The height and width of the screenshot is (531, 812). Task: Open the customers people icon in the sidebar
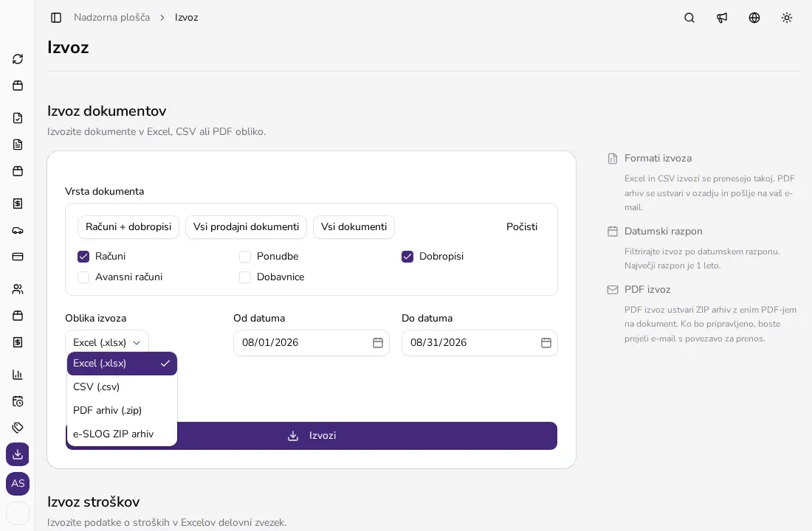(x=18, y=289)
